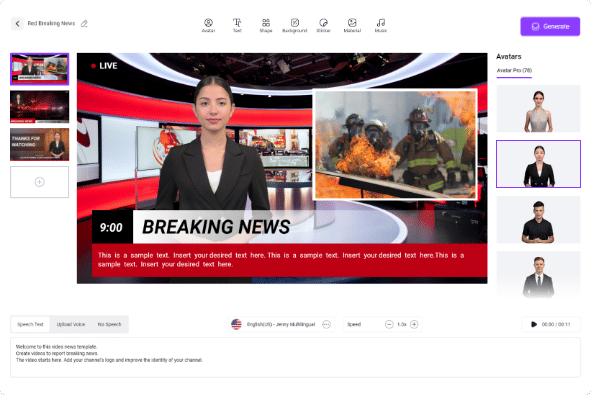Decrease speech speed with minus button

389,324
